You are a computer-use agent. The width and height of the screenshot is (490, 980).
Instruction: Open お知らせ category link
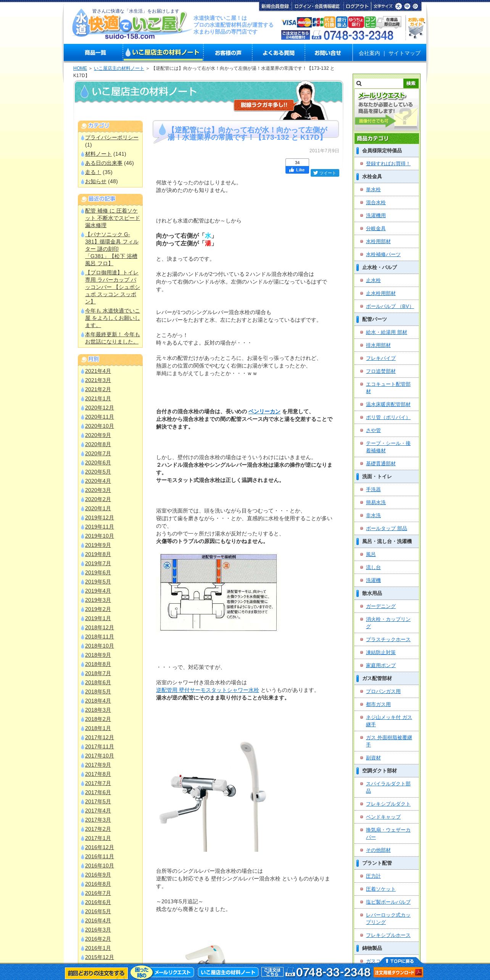[95, 181]
